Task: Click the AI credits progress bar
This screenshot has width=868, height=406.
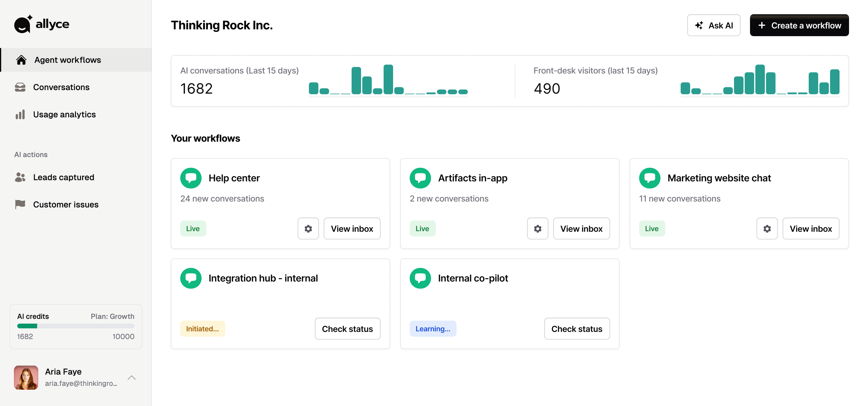Action: [76, 326]
